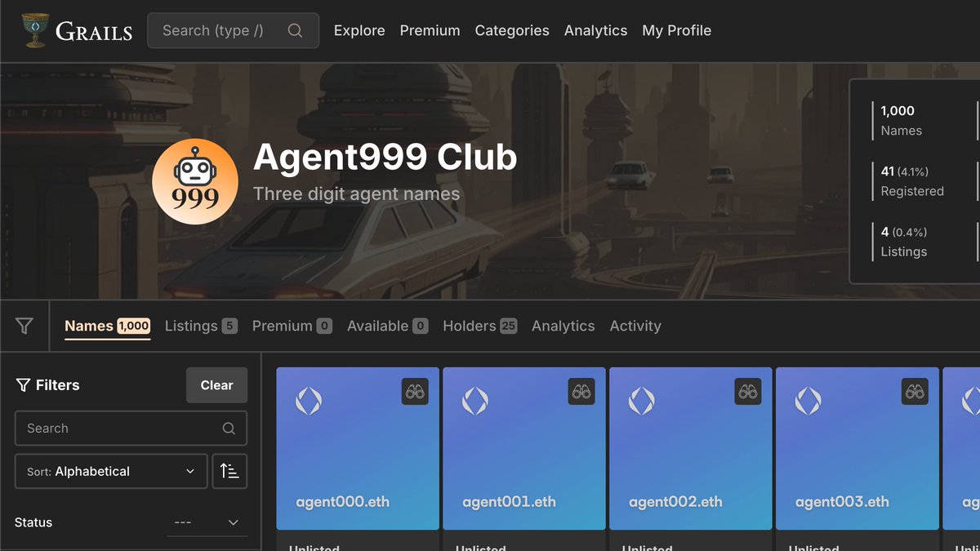
Task: Switch to the Premium 0 tab
Action: [292, 326]
